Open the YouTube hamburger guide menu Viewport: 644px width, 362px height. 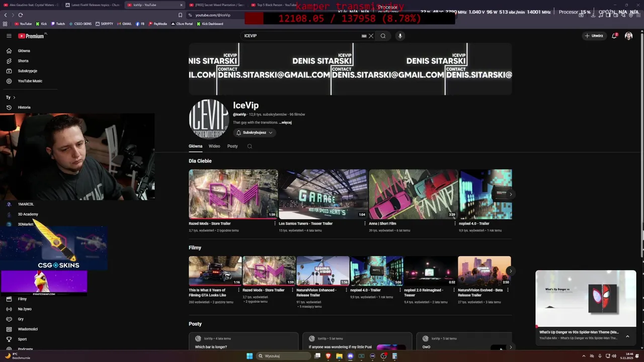pyautogui.click(x=9, y=36)
